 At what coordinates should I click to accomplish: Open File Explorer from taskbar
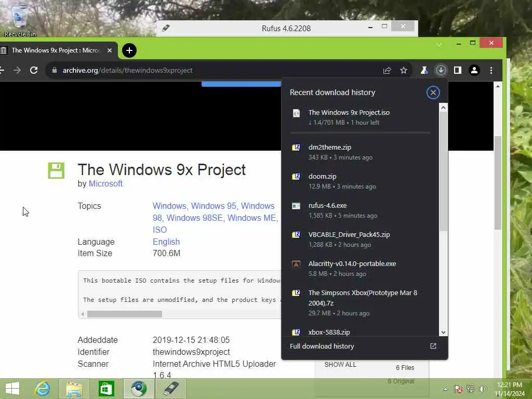click(x=74, y=389)
